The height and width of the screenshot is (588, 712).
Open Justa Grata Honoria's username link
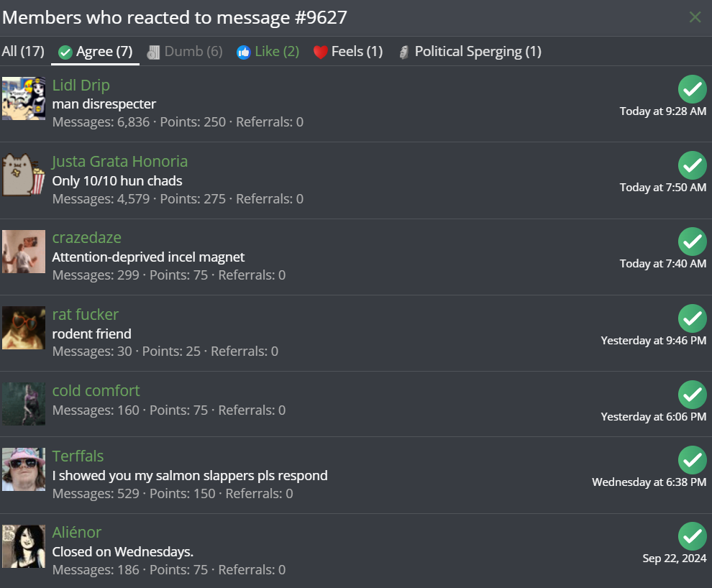click(x=120, y=162)
